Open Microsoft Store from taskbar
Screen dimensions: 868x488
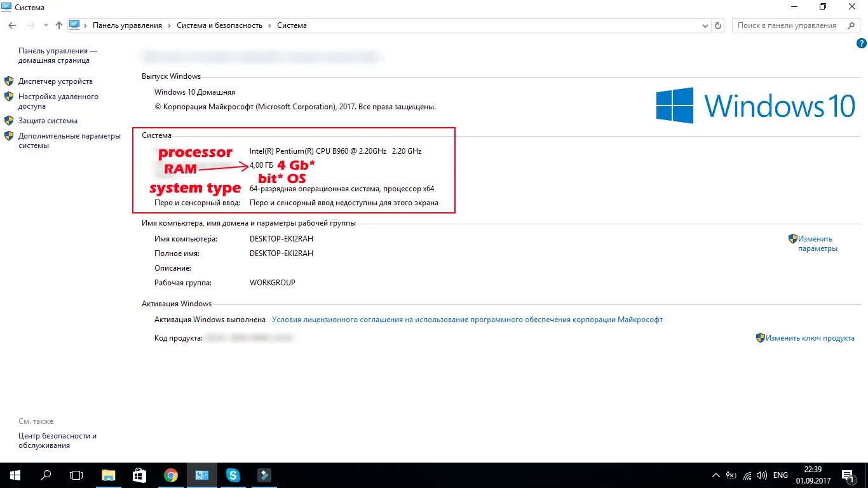(139, 475)
